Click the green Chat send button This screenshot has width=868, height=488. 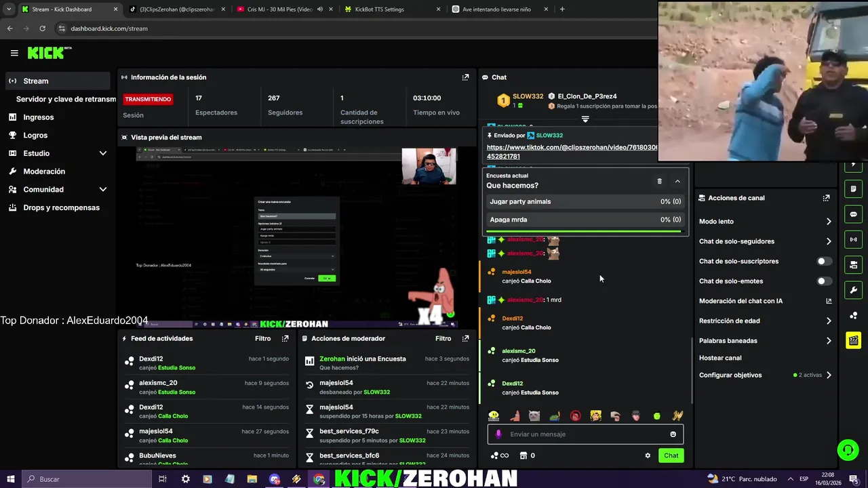click(x=671, y=455)
